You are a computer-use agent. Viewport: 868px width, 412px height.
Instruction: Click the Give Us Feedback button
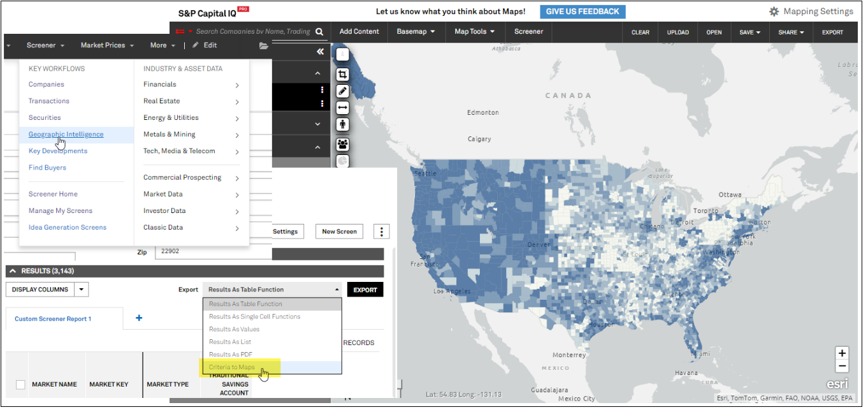coord(582,11)
